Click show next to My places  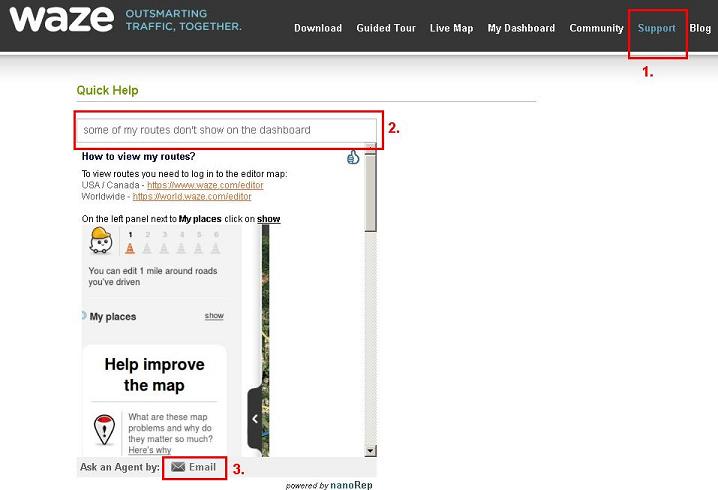214,316
